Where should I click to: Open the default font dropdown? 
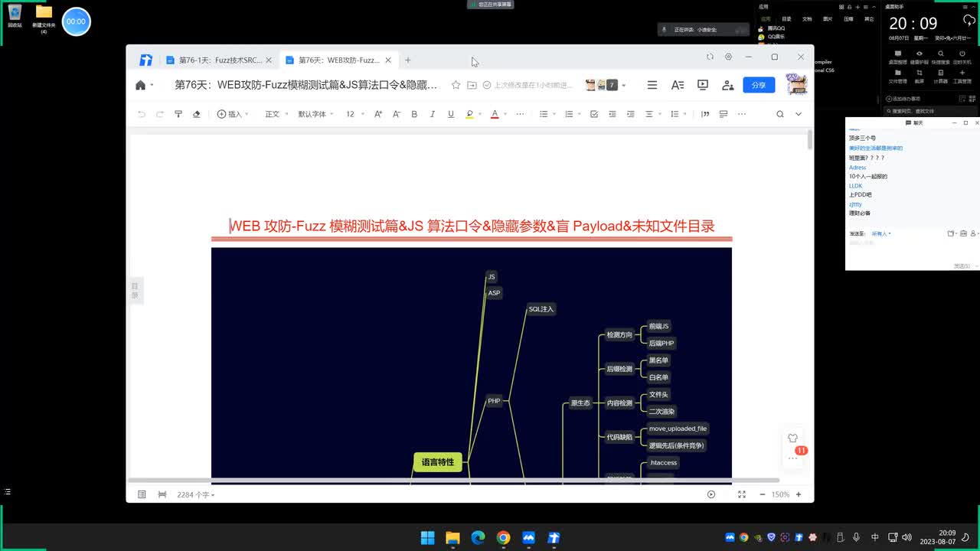315,114
